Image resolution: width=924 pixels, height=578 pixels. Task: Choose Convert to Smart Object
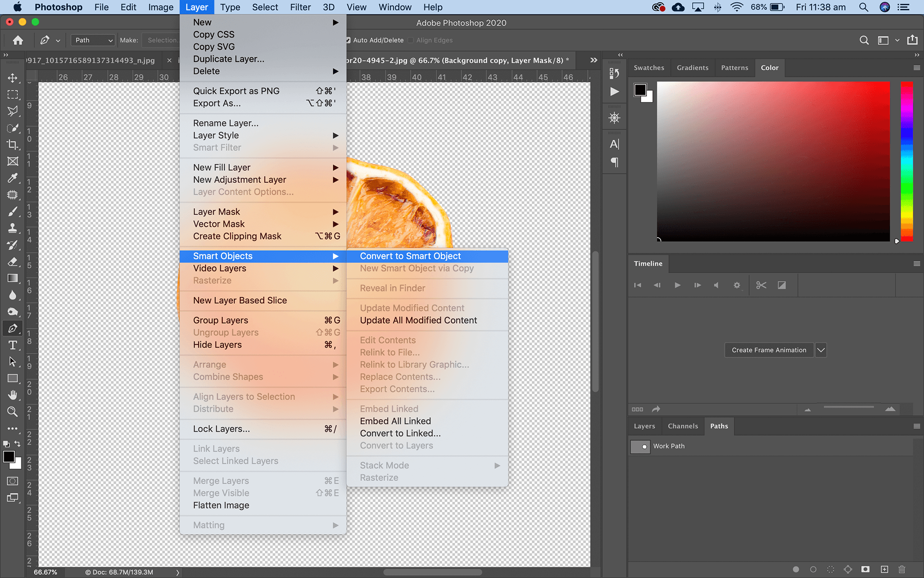pos(427,256)
